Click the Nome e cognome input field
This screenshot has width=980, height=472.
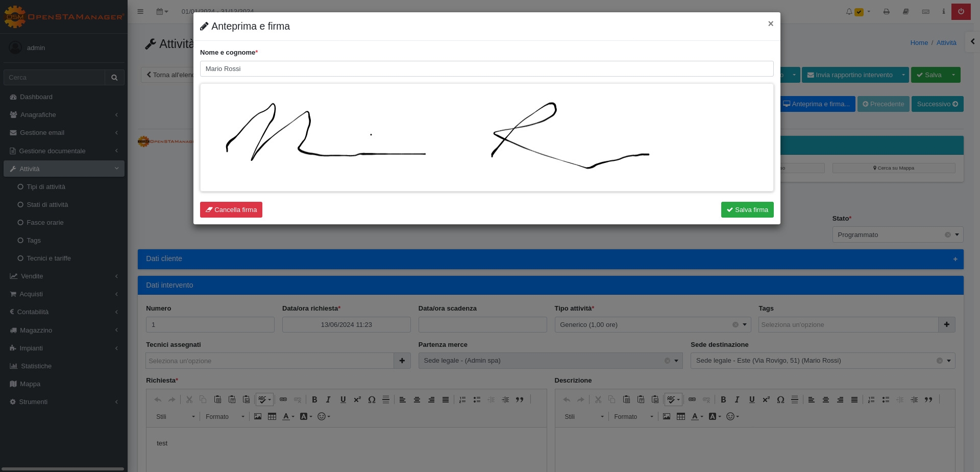tap(486, 69)
